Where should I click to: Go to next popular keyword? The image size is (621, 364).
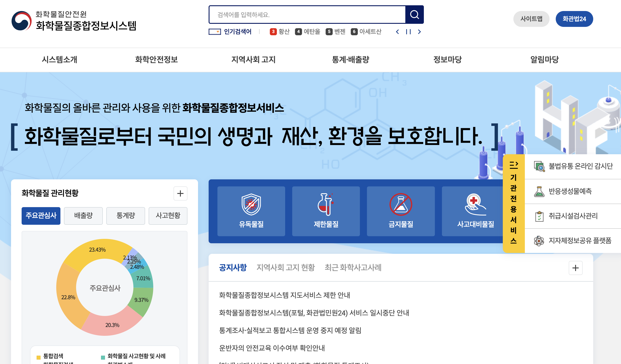pyautogui.click(x=419, y=32)
